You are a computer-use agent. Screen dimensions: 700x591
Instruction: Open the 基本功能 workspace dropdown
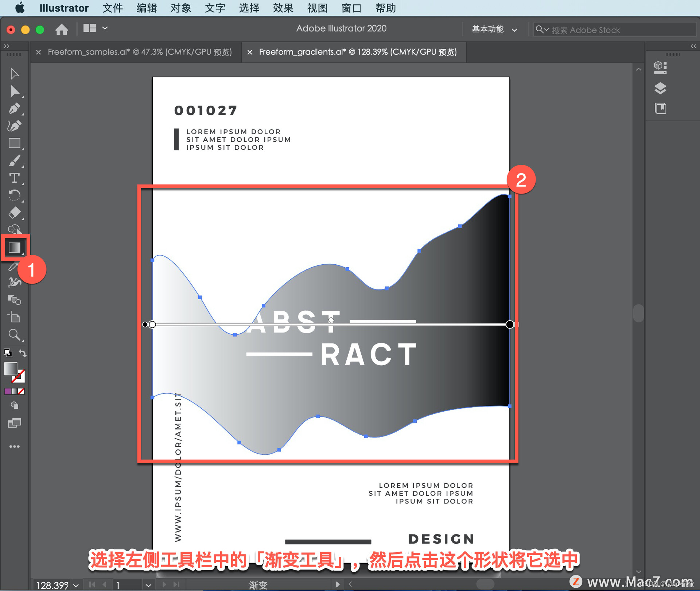point(494,30)
